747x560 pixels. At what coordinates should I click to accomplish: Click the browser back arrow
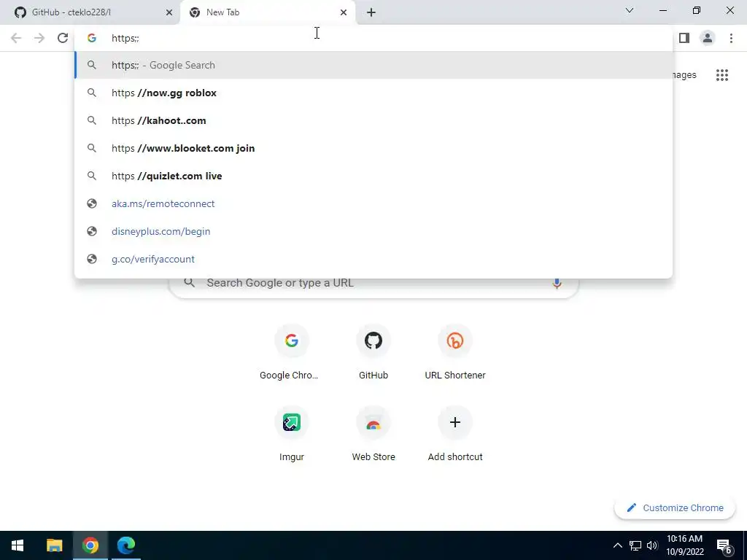point(16,38)
